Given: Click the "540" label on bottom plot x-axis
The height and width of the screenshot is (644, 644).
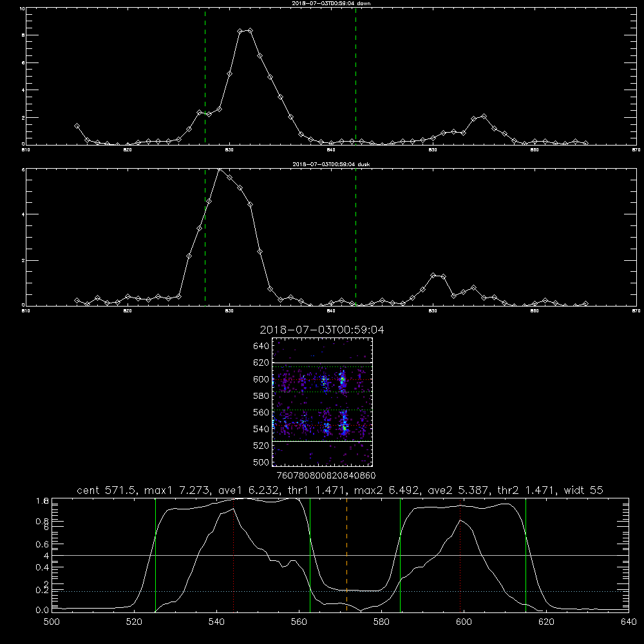Looking at the screenshot, I should tap(216, 621).
